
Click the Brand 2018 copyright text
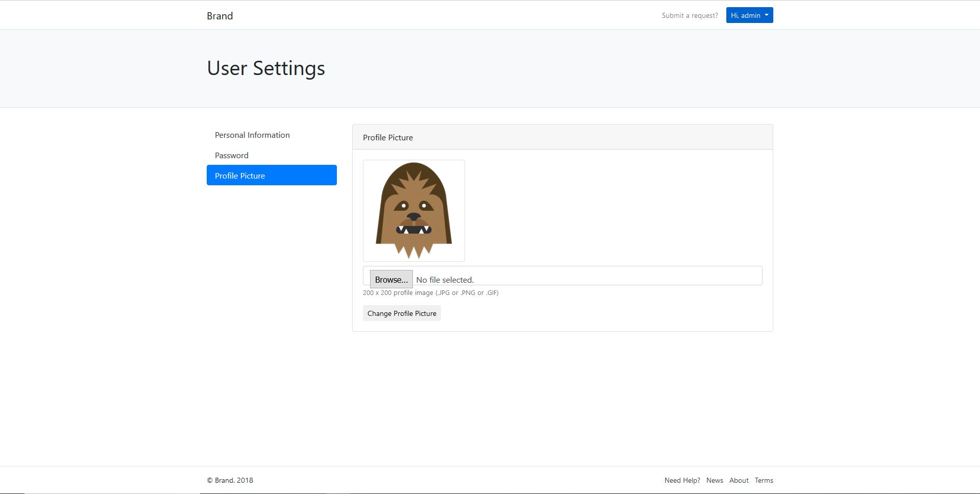coord(230,480)
